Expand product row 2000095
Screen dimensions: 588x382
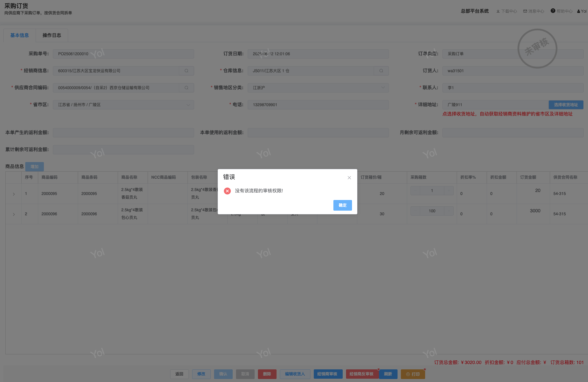(14, 194)
